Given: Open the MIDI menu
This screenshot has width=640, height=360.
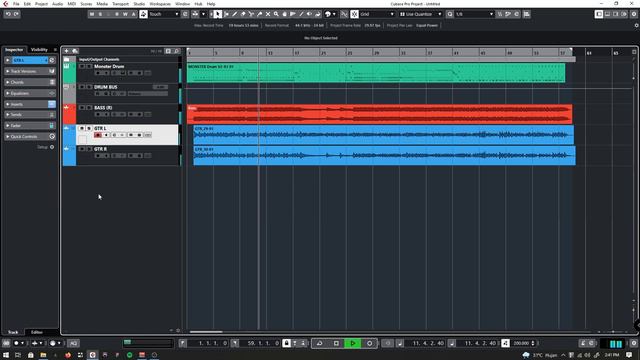Looking at the screenshot, I should click(x=71, y=4).
